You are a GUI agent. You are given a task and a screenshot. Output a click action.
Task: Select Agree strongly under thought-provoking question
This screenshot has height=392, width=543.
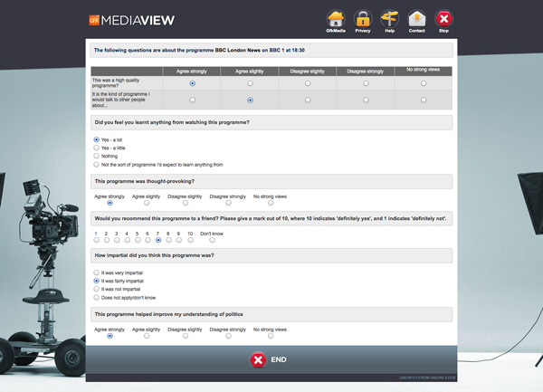click(110, 203)
